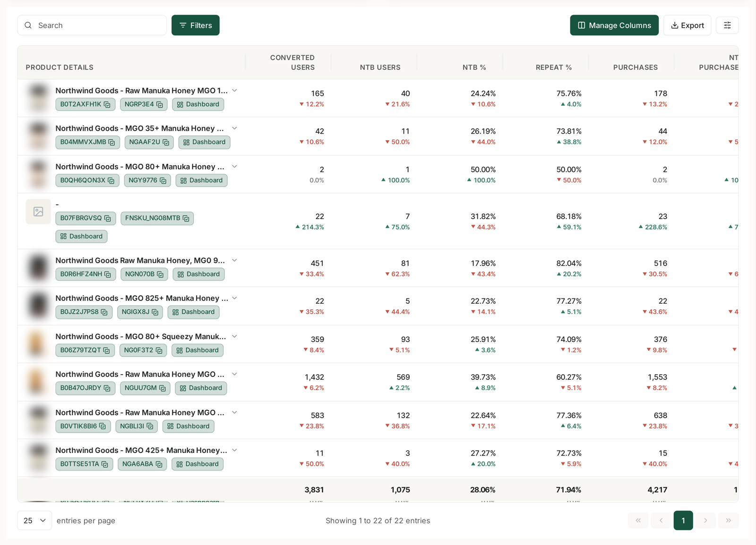Export the table data
756x545 pixels.
click(x=687, y=26)
